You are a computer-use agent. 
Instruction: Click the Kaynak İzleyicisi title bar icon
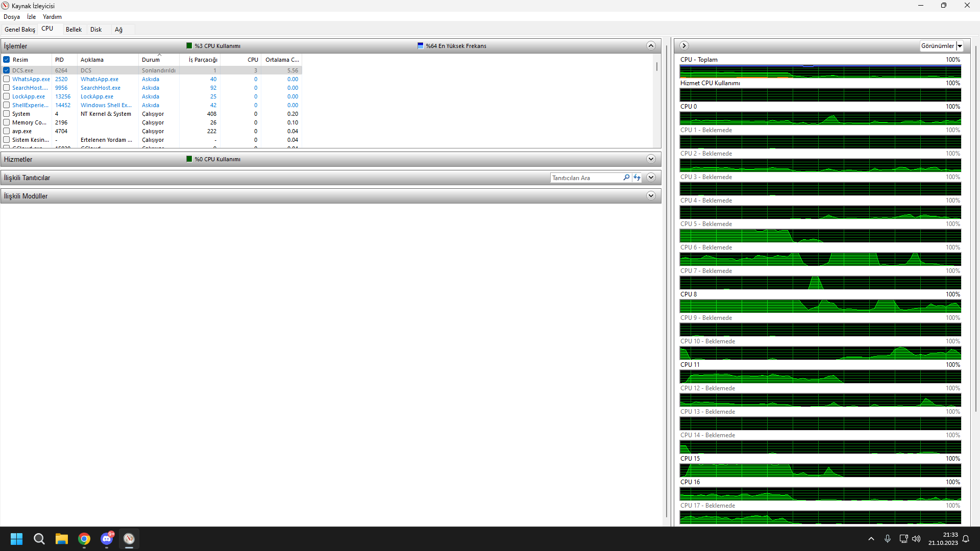click(5, 6)
